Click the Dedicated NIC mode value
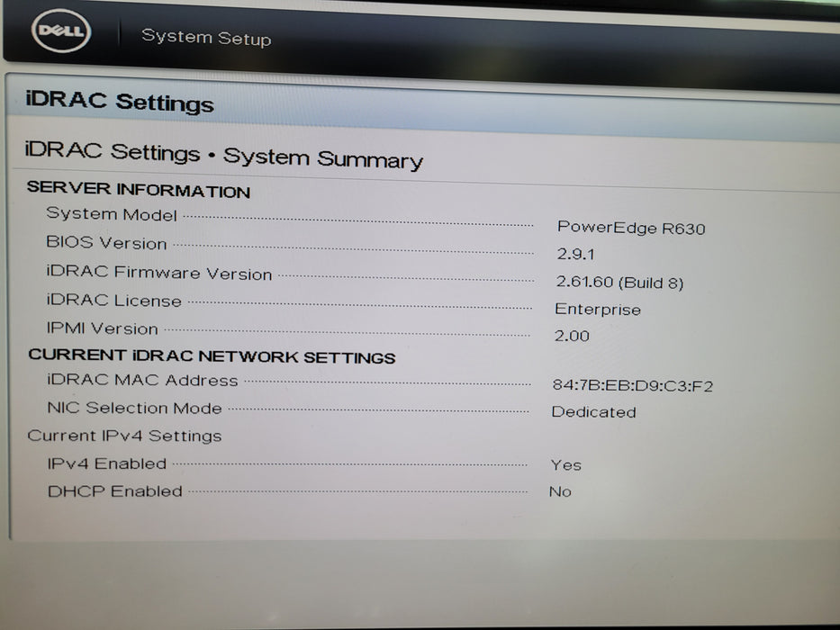Image resolution: width=840 pixels, height=630 pixels. click(x=593, y=411)
